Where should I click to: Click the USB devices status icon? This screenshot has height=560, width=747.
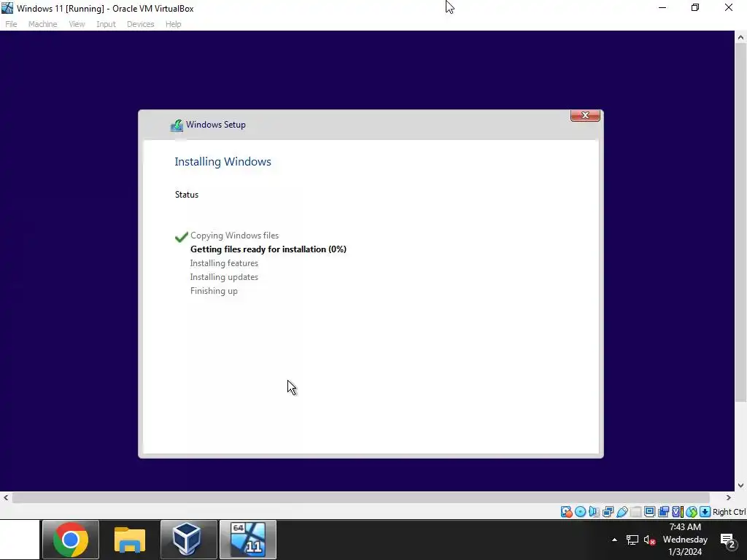pos(622,512)
